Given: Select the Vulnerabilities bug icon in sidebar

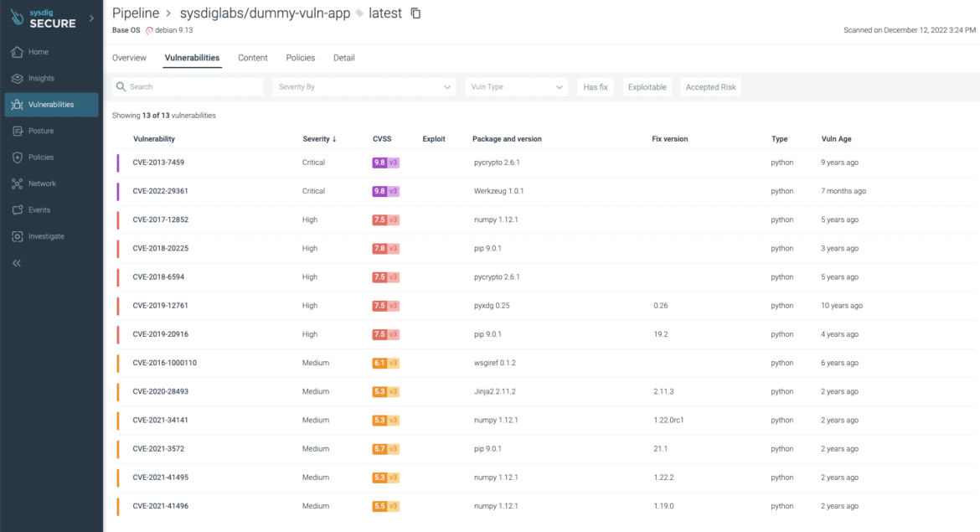Looking at the screenshot, I should (x=18, y=105).
